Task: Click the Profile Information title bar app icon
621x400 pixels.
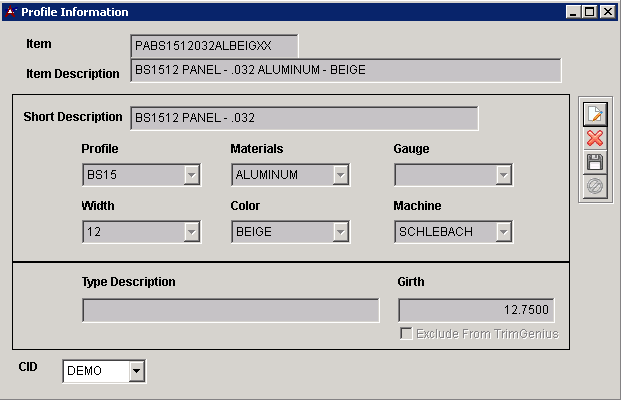Action: click(10, 12)
